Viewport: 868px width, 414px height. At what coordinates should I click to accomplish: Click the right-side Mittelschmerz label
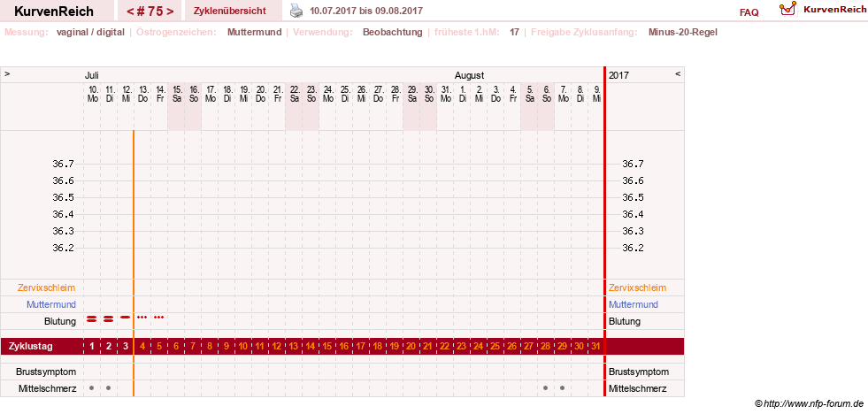tap(638, 388)
